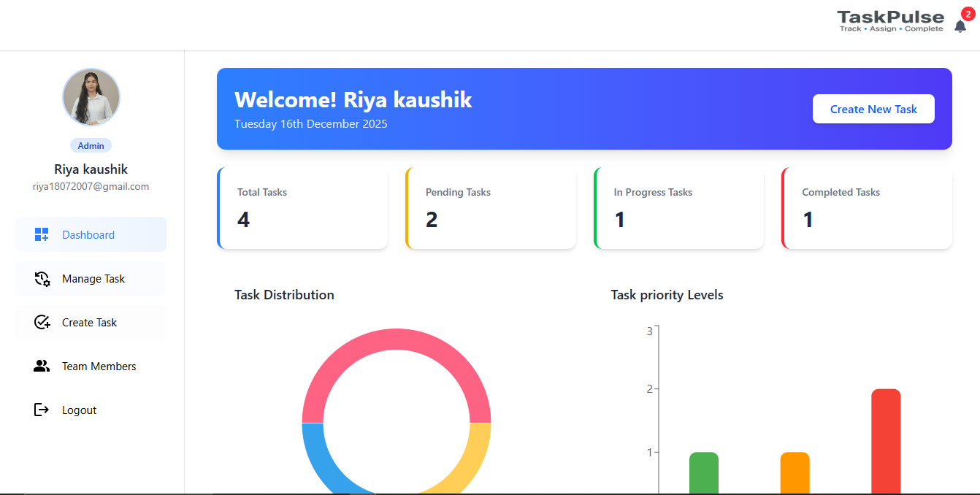
Task: Click the Dashboard grid icon in sidebar
Action: tap(42, 234)
